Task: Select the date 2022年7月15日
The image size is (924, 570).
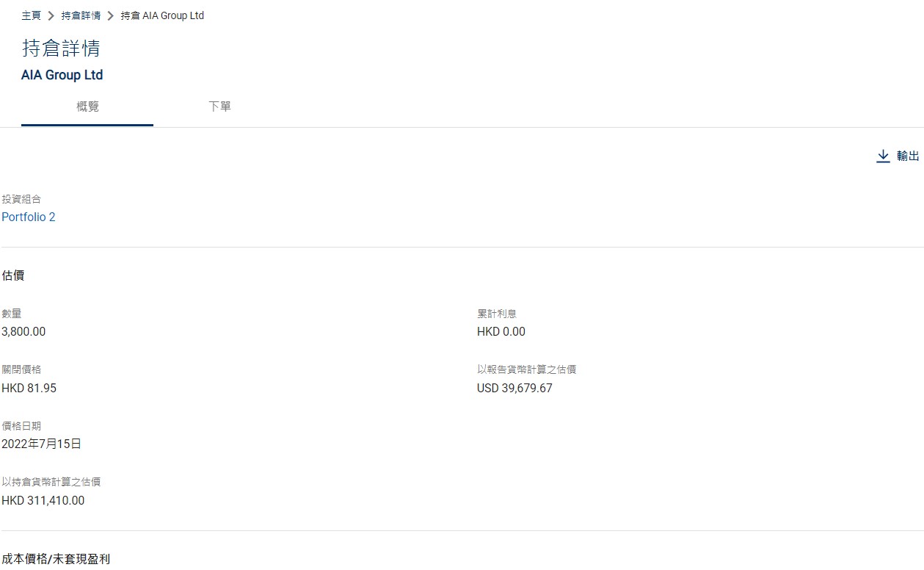Action: (x=41, y=444)
